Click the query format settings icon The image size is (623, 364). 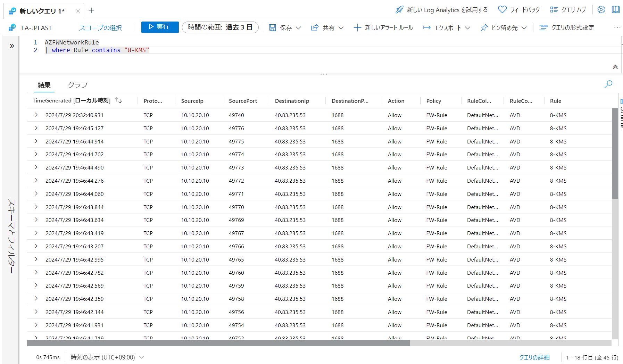[543, 27]
